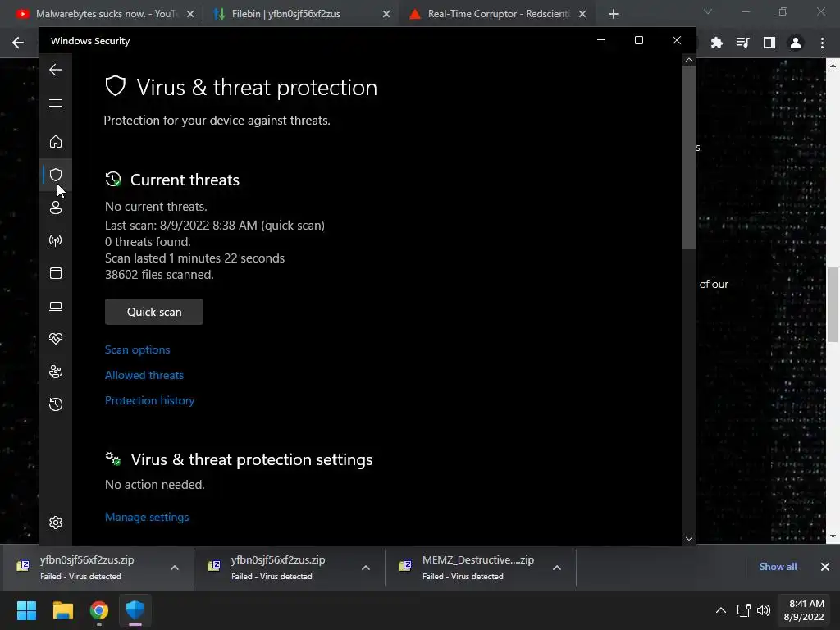The image size is (840, 630).
Task: Open Windows Start menu
Action: coord(26,610)
